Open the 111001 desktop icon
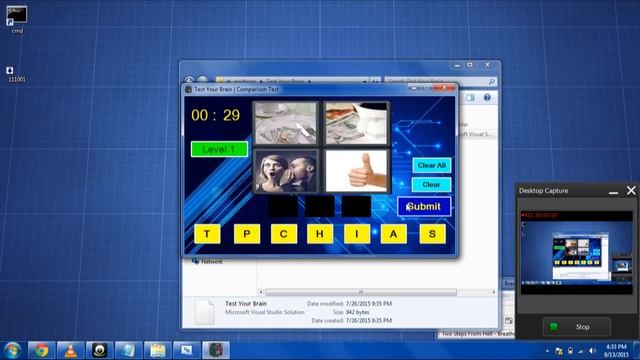 16,74
